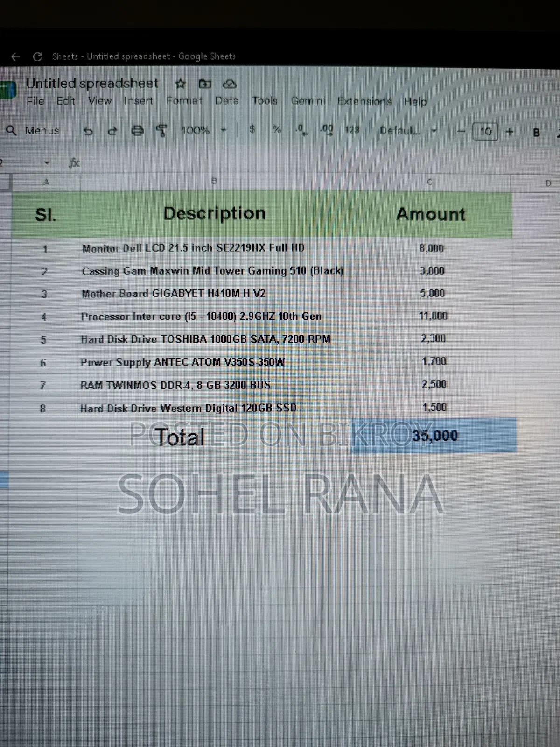560x747 pixels.
Task: Format as percent
Action: point(277,129)
